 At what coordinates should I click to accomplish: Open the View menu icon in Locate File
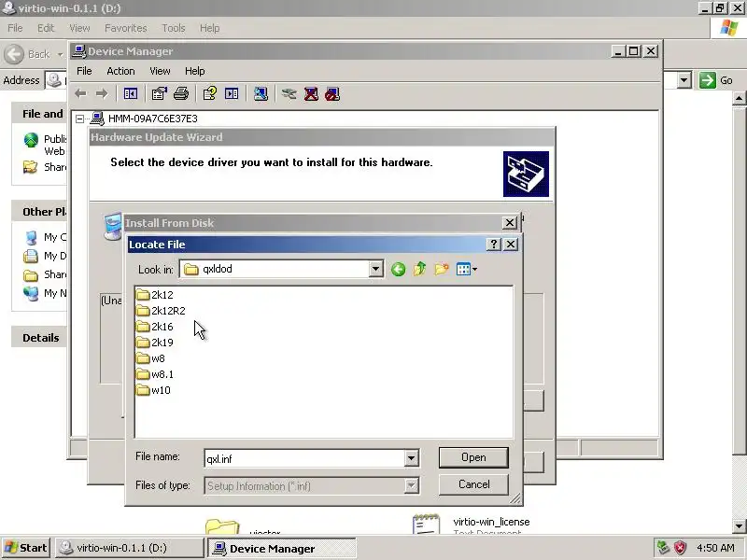(x=466, y=270)
